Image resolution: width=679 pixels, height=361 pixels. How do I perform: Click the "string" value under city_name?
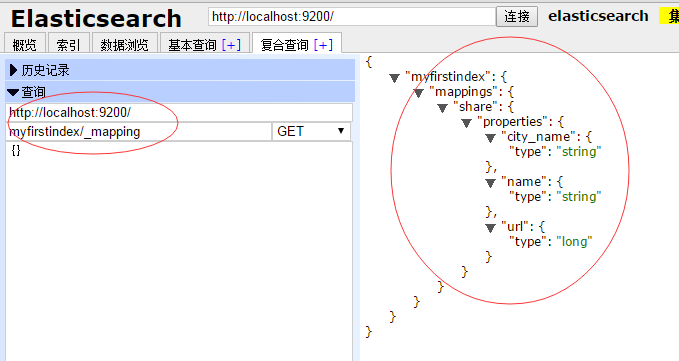point(579,151)
